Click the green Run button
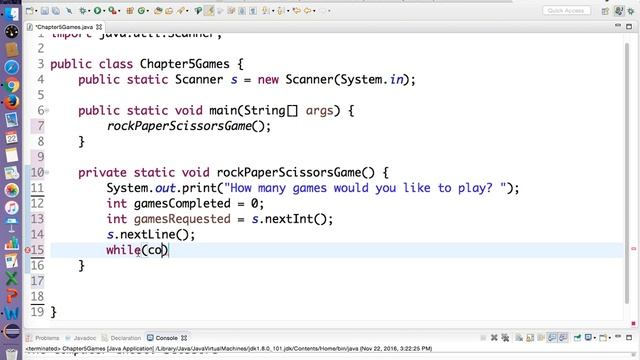 pos(97,11)
